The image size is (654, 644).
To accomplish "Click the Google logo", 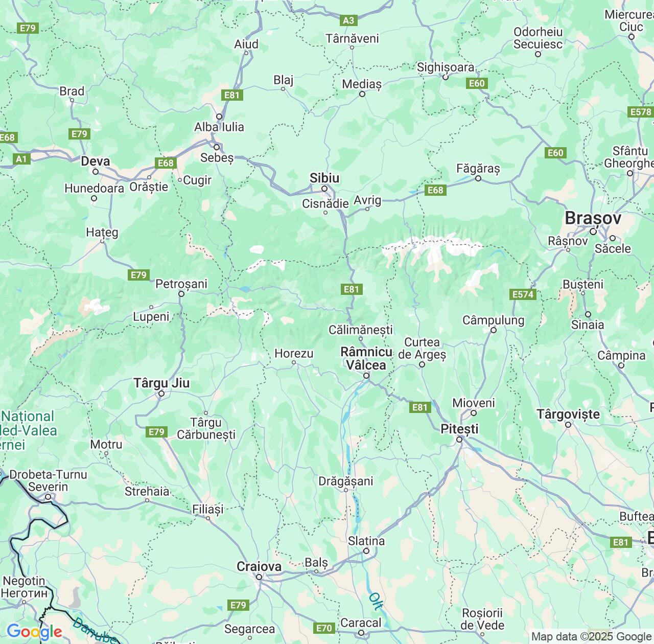I will [x=34, y=632].
